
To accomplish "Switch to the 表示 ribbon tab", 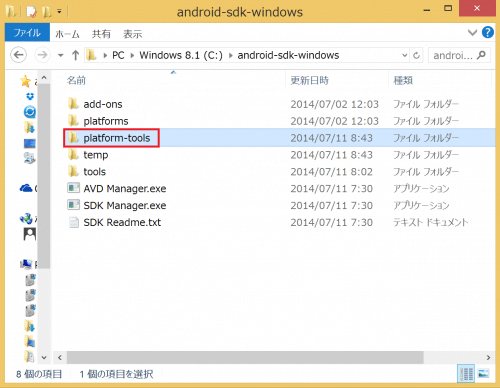I will pos(132,34).
